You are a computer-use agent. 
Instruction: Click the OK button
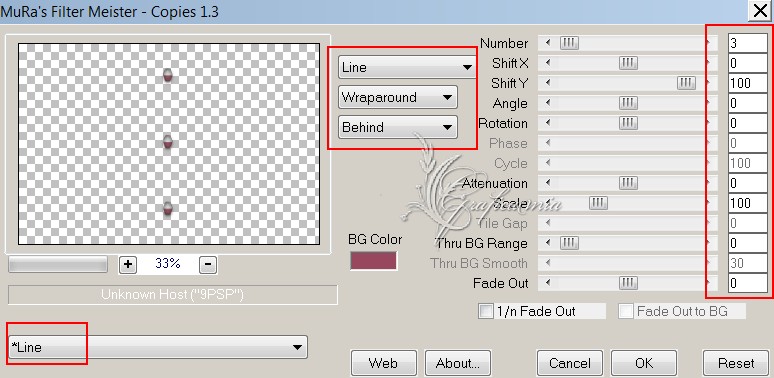point(644,363)
